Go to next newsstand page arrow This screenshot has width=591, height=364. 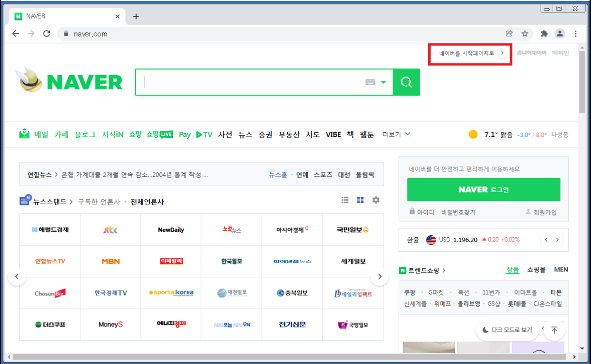[380, 277]
